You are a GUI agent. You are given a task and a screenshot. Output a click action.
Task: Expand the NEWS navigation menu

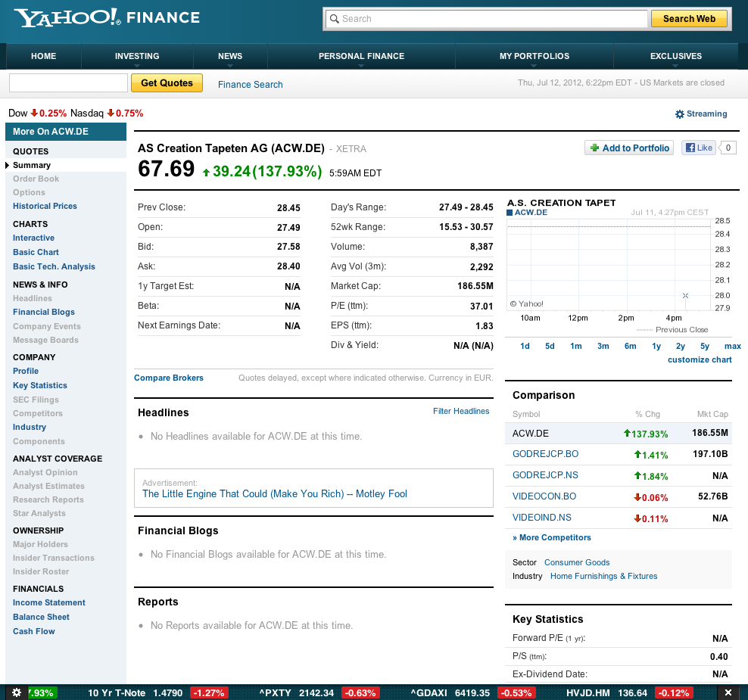pyautogui.click(x=230, y=56)
